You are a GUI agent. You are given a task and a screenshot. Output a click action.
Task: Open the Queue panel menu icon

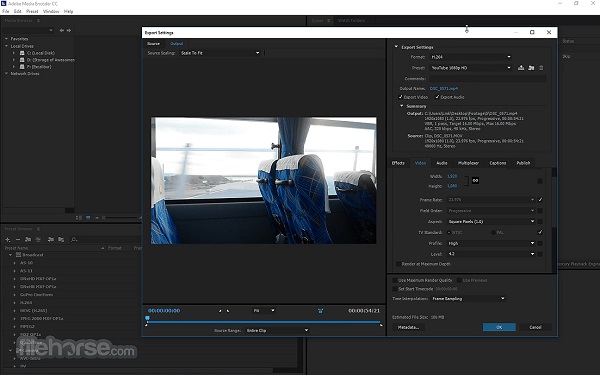pyautogui.click(x=328, y=21)
